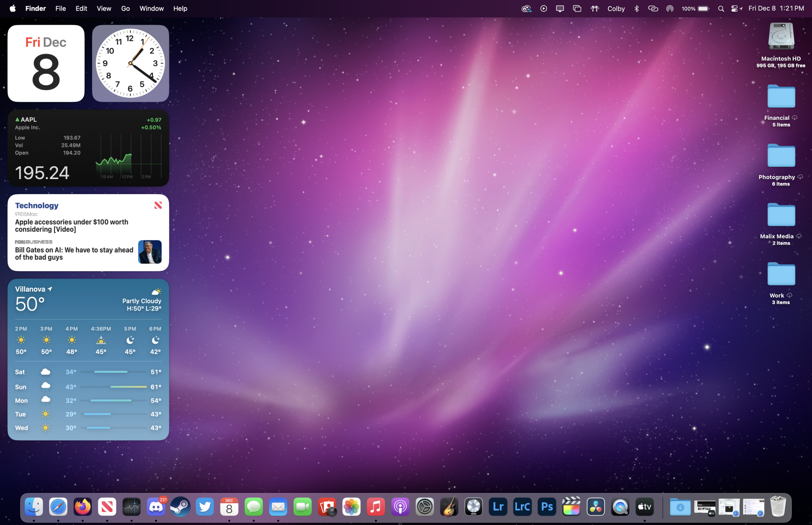Open Adobe Photoshop from the Dock
812x525 pixels.
pos(547,507)
